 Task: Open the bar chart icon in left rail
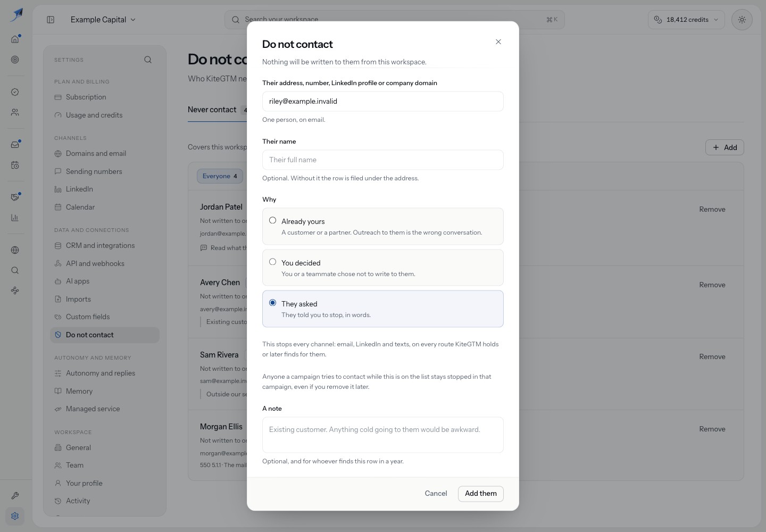pyautogui.click(x=15, y=218)
